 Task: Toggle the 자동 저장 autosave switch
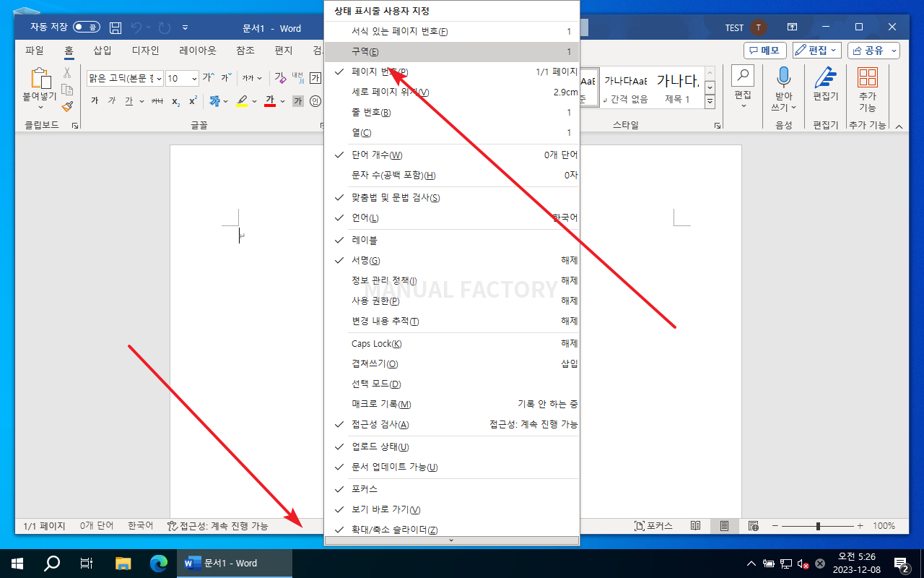coord(87,27)
